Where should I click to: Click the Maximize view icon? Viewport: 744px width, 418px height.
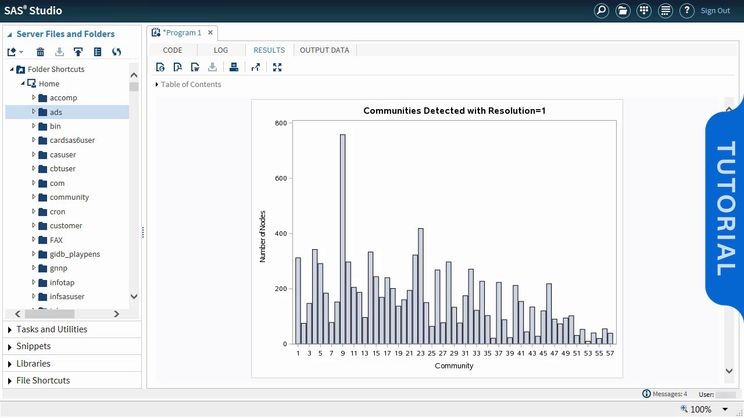pos(277,67)
